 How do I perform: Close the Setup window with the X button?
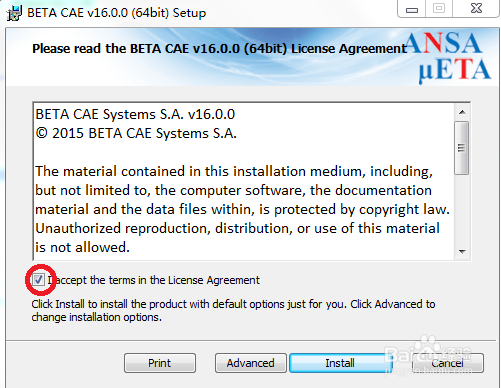476,9
